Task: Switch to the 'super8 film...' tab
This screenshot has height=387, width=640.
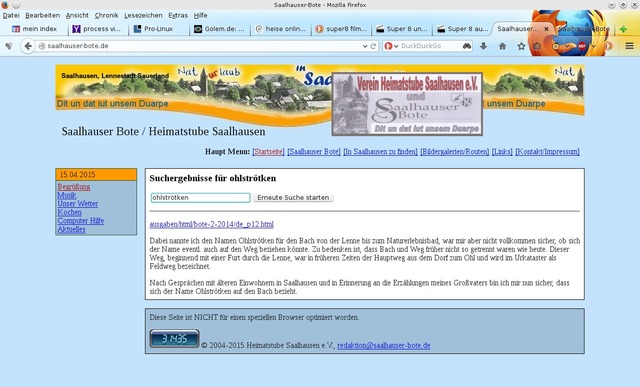Action: [341, 29]
